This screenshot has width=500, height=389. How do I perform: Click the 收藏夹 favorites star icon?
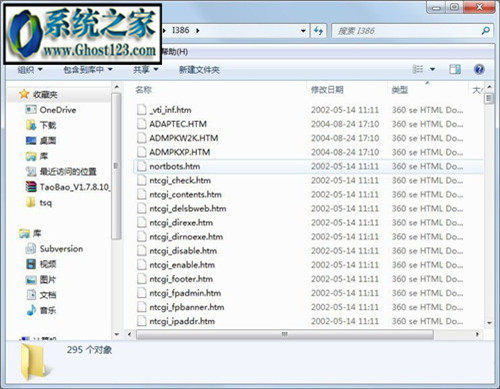tap(24, 94)
